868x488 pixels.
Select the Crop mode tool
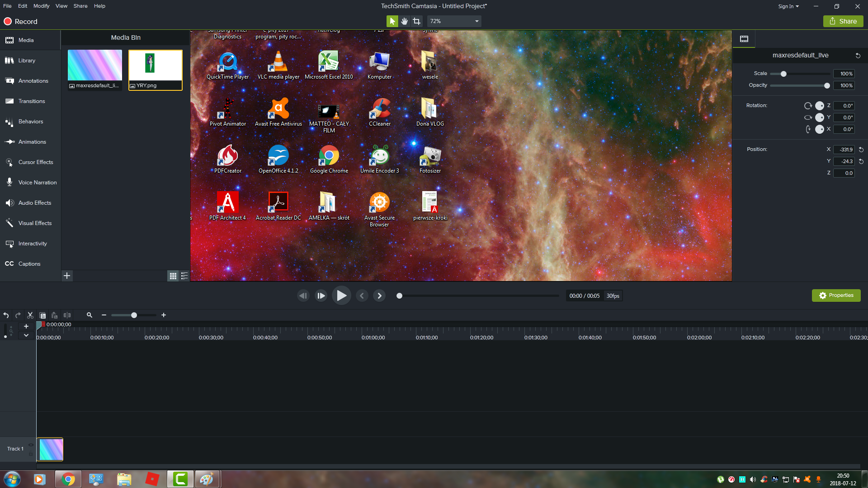click(416, 21)
